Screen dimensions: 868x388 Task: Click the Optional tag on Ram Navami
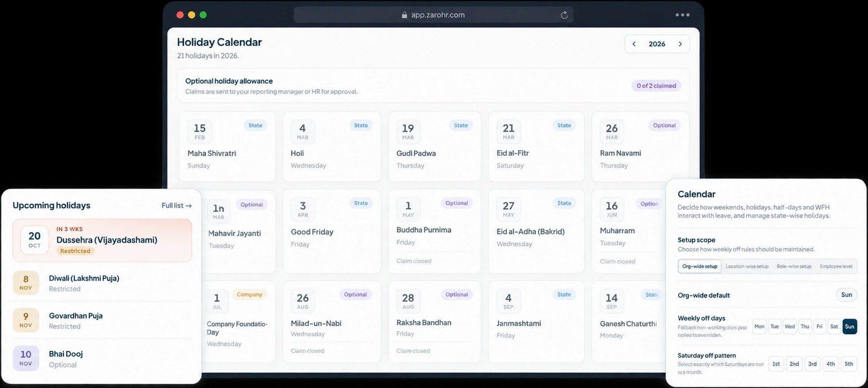(x=664, y=125)
